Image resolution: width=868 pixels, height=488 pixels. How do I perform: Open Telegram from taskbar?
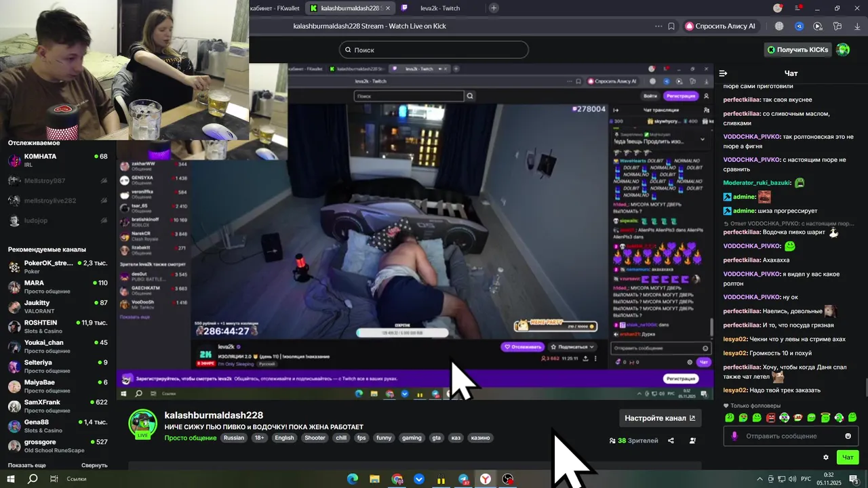coord(463,479)
